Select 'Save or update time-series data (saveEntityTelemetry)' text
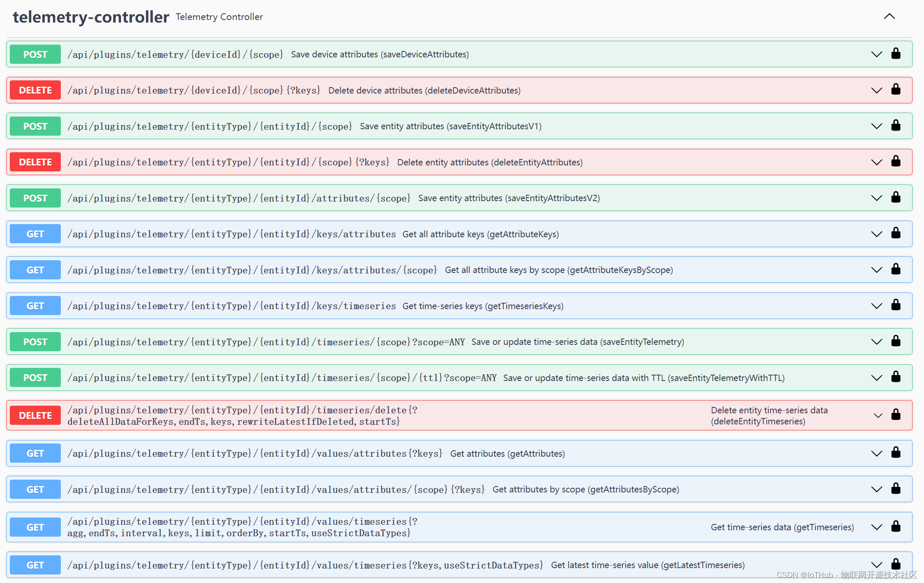Image resolution: width=924 pixels, height=583 pixels. pos(578,342)
